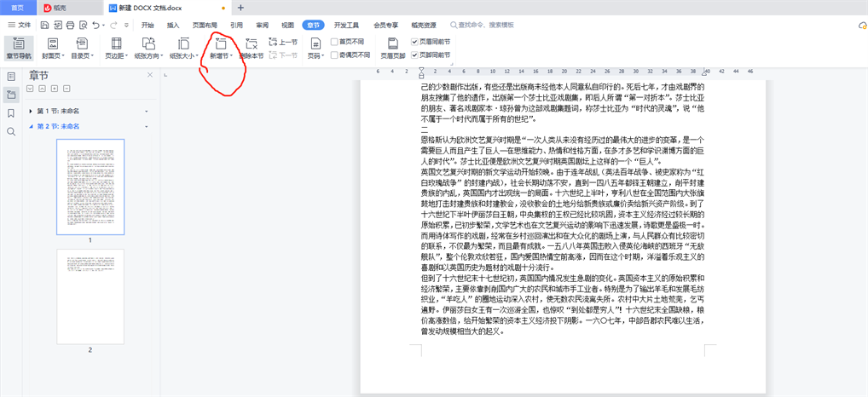Open 页眉页脚 (header and footer) tool
The height and width of the screenshot is (397, 868).
[392, 48]
